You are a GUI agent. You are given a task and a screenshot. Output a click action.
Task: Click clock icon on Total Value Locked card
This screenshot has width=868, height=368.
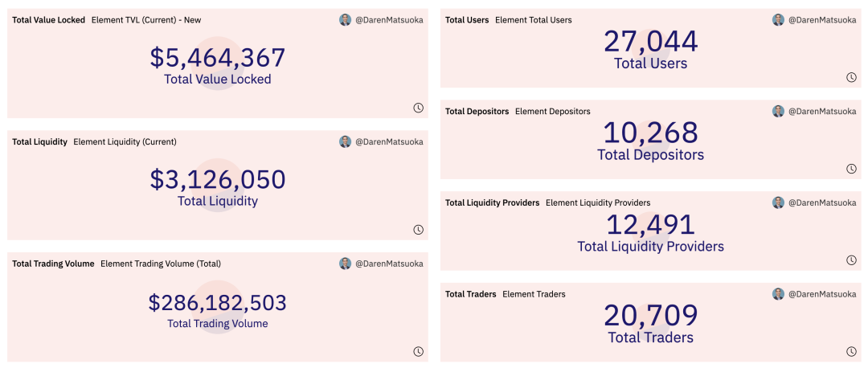point(418,108)
